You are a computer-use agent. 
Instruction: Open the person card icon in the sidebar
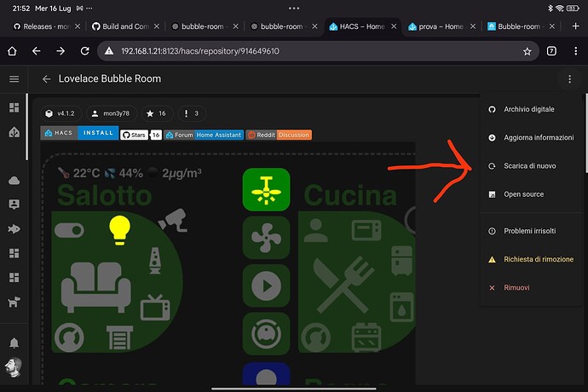[14, 205]
